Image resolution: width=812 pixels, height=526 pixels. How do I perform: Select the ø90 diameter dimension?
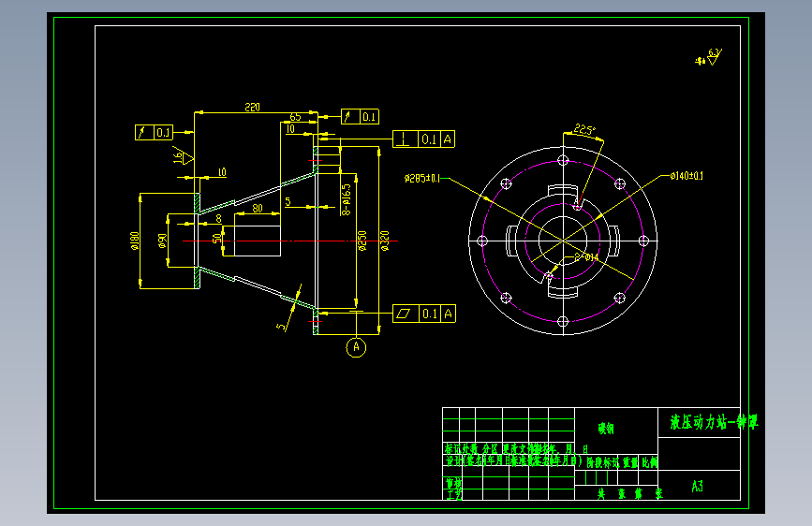point(162,241)
